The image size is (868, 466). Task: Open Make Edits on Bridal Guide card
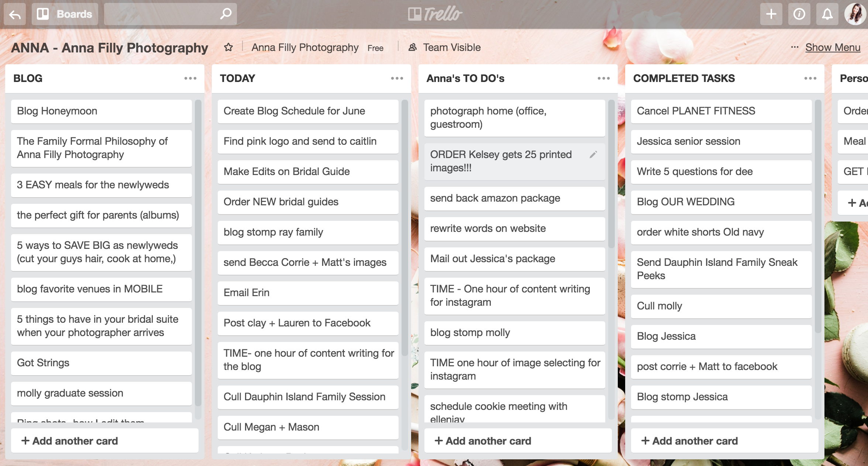coord(308,172)
